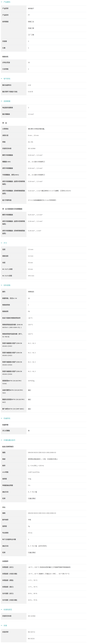This screenshot has height=644, width=87.
Task: Collapse the 尺寸 section
Action: (x=4, y=243)
